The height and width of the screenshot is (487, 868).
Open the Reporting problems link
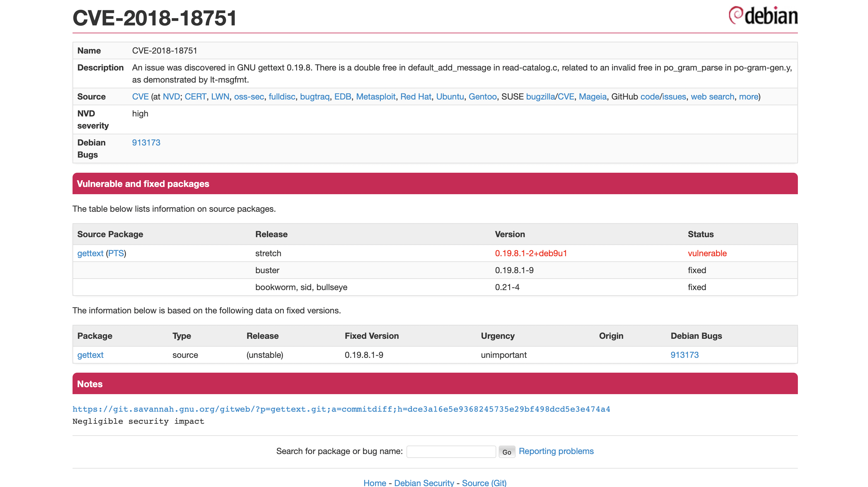tap(556, 451)
